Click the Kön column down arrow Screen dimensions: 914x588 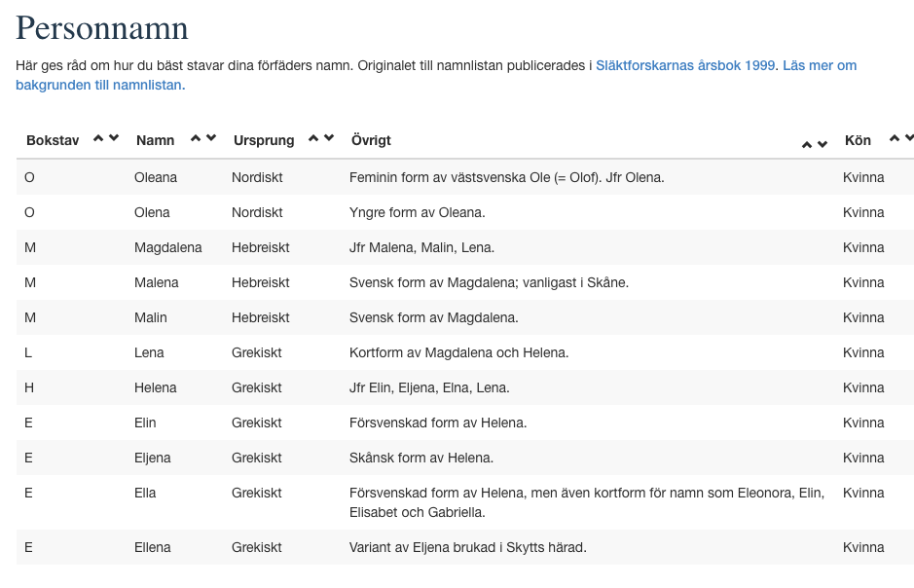(909, 138)
